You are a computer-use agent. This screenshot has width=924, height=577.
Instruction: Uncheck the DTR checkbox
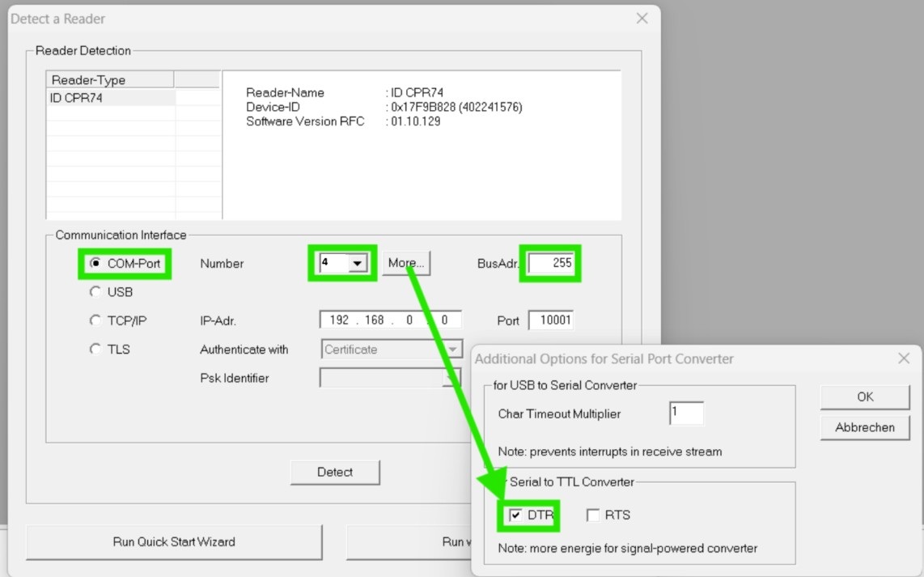515,515
